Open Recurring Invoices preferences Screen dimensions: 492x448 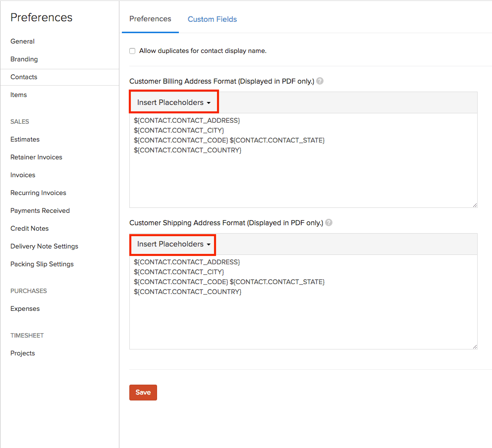(x=38, y=193)
